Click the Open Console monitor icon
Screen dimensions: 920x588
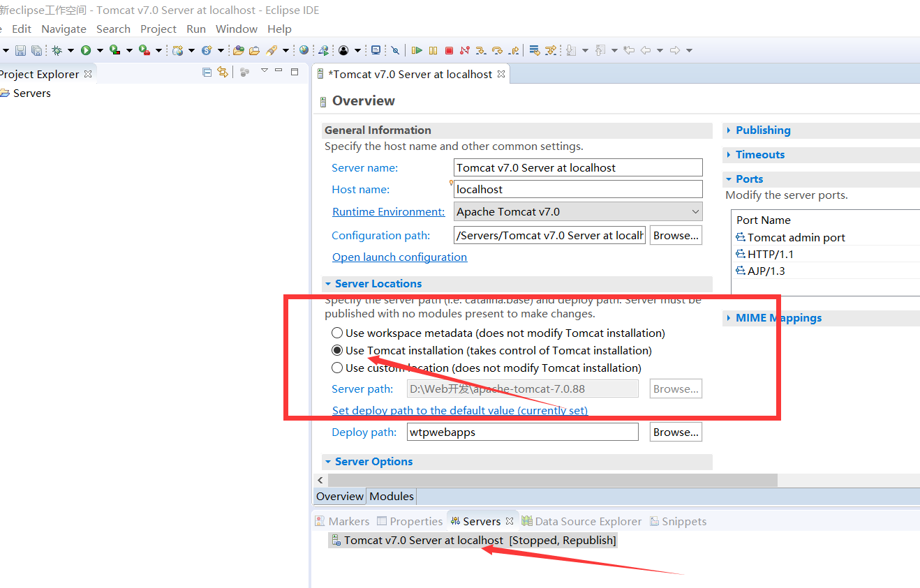[376, 50]
